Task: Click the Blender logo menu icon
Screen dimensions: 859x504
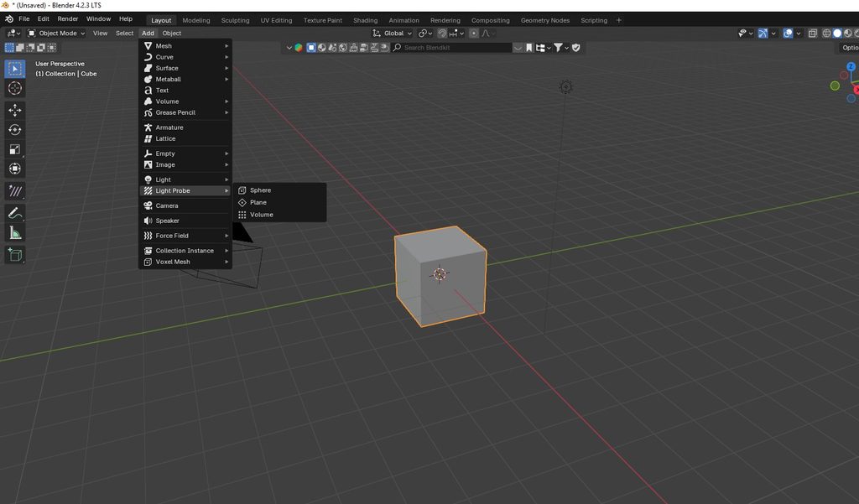Action: click(8, 18)
